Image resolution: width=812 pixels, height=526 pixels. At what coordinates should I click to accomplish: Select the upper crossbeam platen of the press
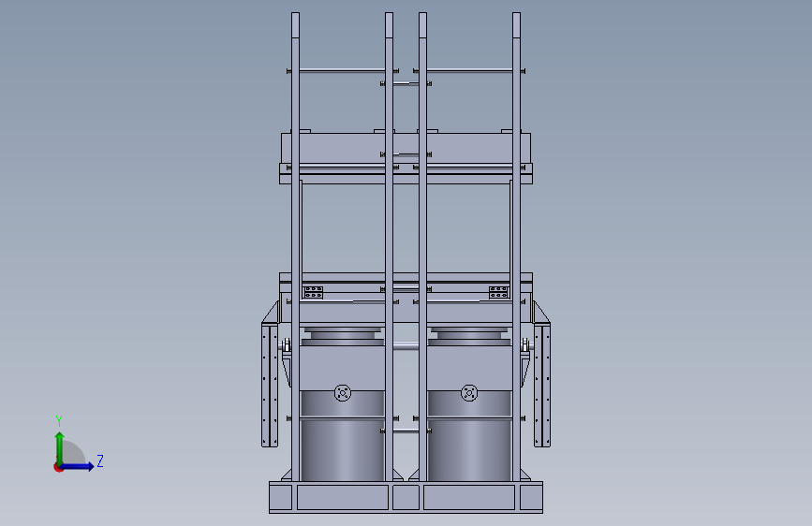pyautogui.click(x=406, y=158)
